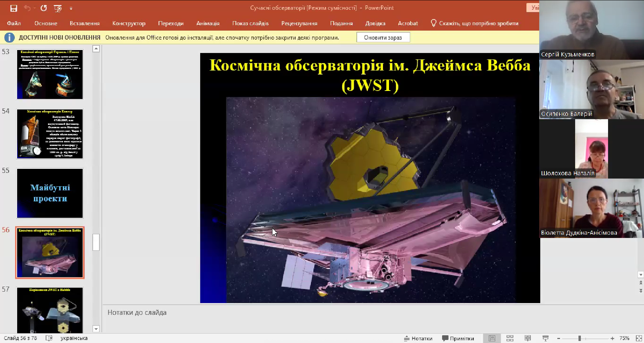Click the українська language indicator
This screenshot has width=644, height=343.
[74, 338]
